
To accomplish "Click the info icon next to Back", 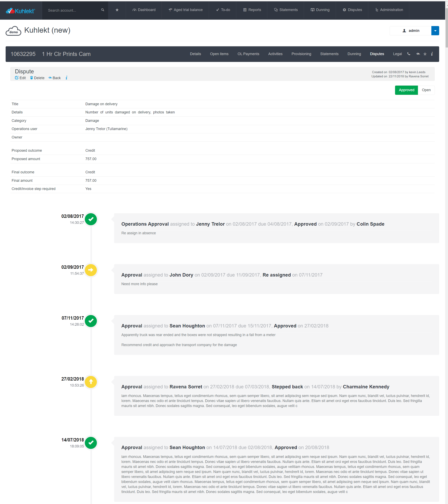I will tap(66, 78).
